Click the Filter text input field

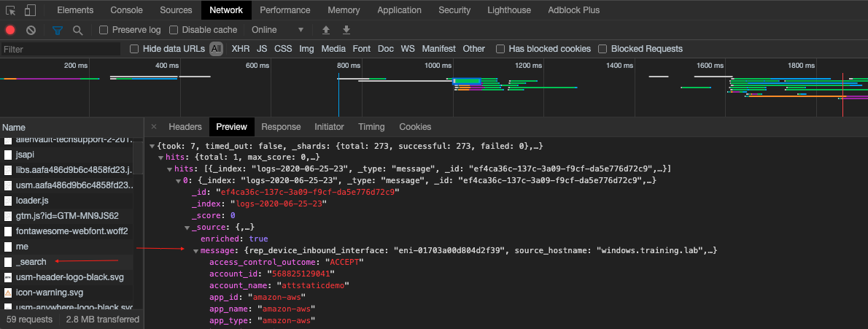tap(61, 49)
